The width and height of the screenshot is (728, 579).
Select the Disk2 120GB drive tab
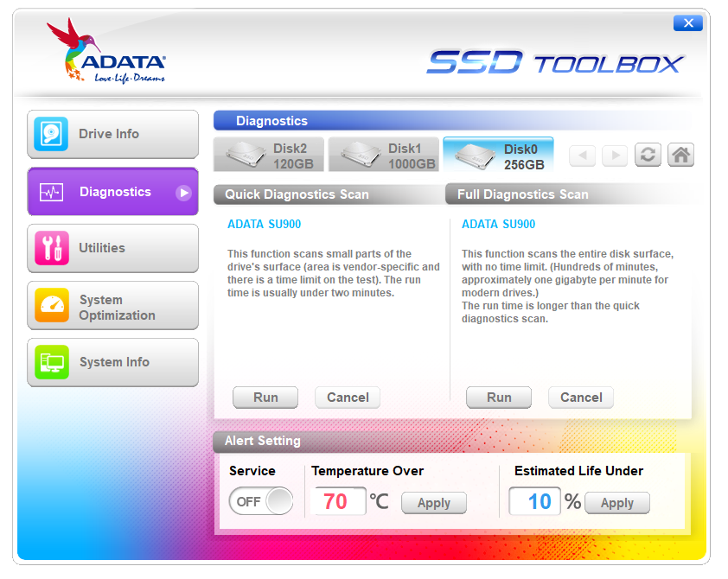click(269, 155)
